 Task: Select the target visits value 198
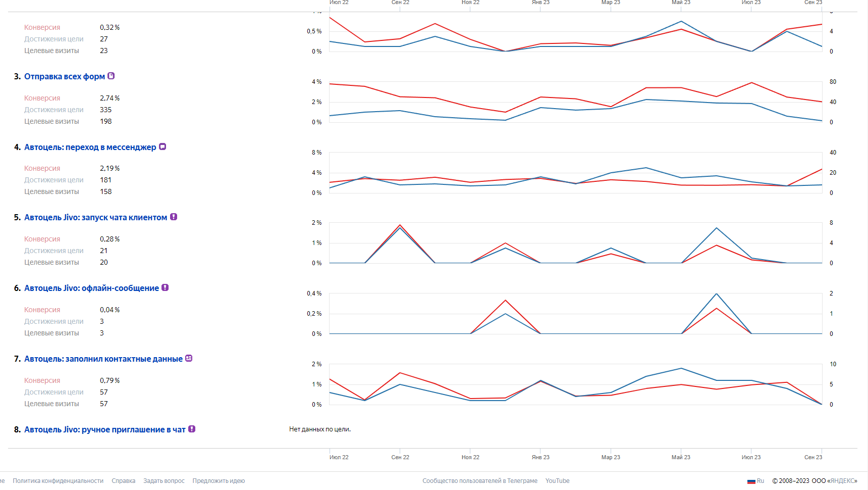coord(106,121)
